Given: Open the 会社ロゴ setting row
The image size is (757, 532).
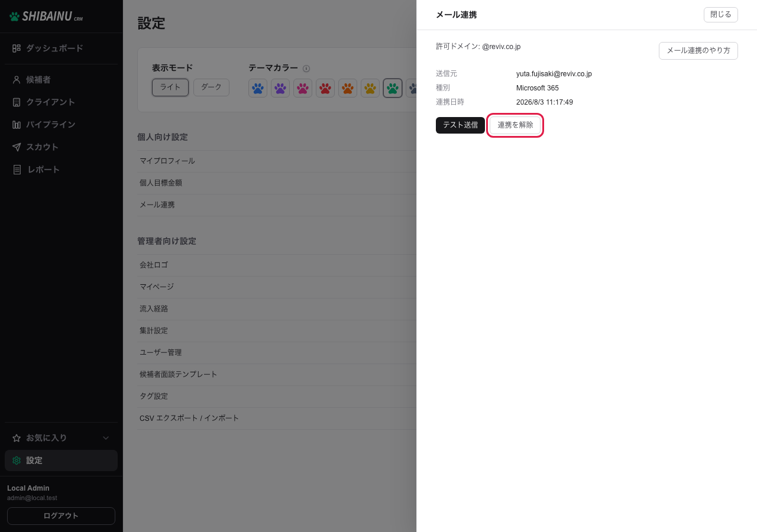Looking at the screenshot, I should pyautogui.click(x=277, y=265).
